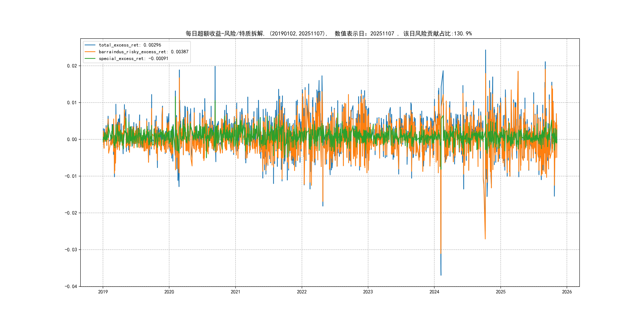Screen dimensions: 644x322
Task: Click the -0.04 y-axis tick label
Action: click(71, 286)
